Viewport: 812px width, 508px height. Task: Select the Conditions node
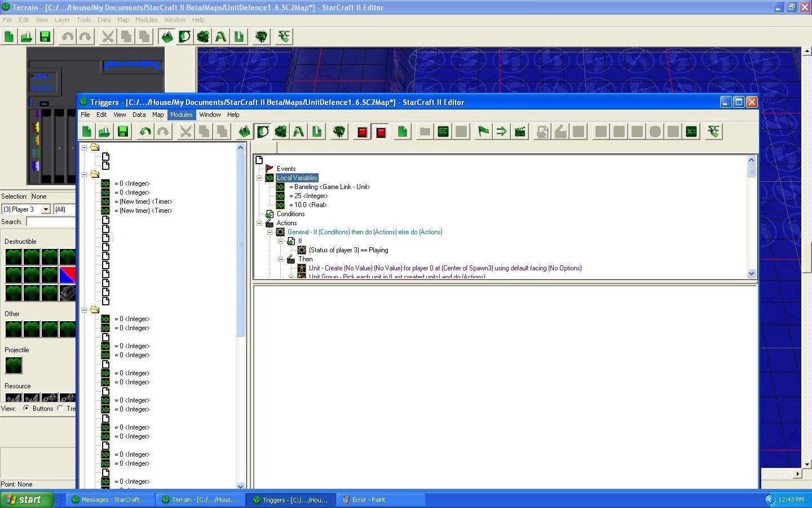click(x=290, y=214)
